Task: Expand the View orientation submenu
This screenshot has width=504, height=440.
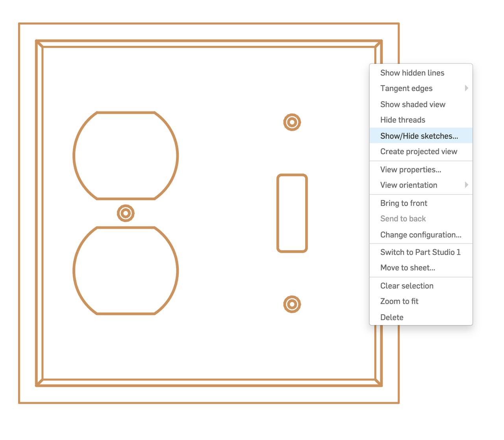Action: coord(409,185)
